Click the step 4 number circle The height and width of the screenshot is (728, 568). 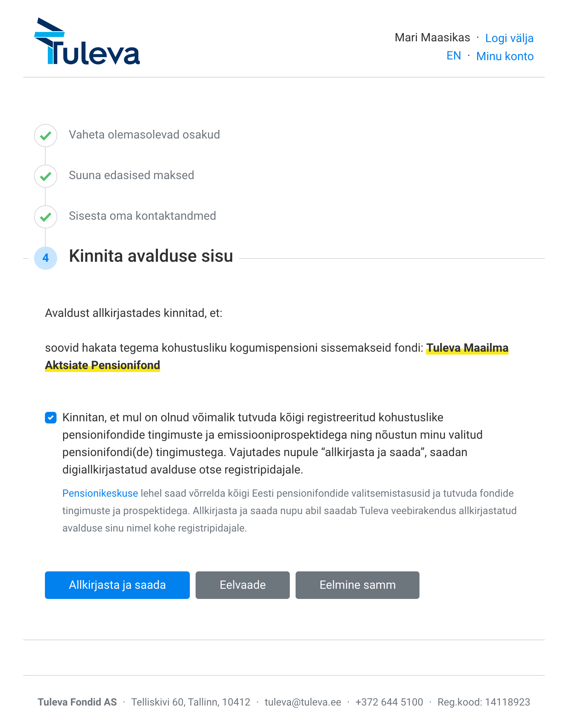(x=46, y=258)
